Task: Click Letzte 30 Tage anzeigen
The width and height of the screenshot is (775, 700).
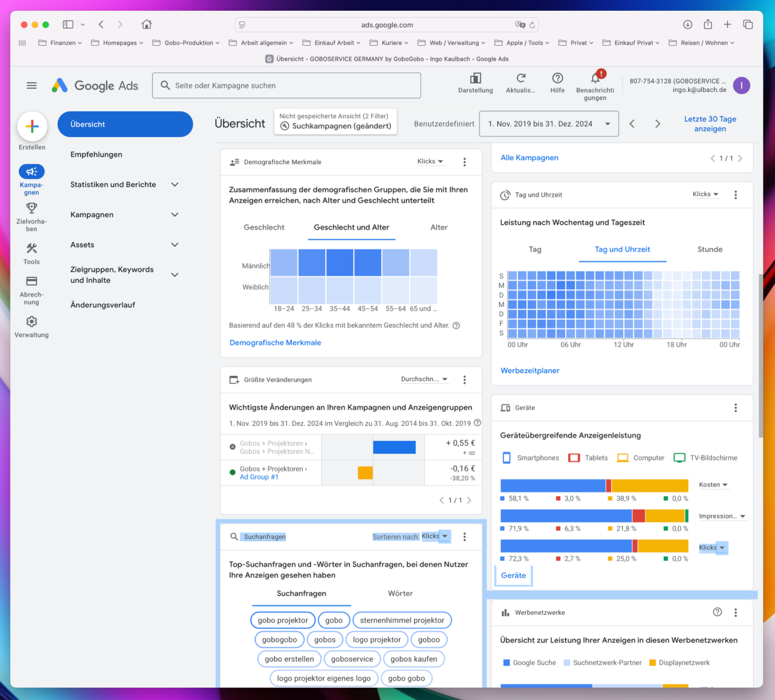Action: [710, 124]
